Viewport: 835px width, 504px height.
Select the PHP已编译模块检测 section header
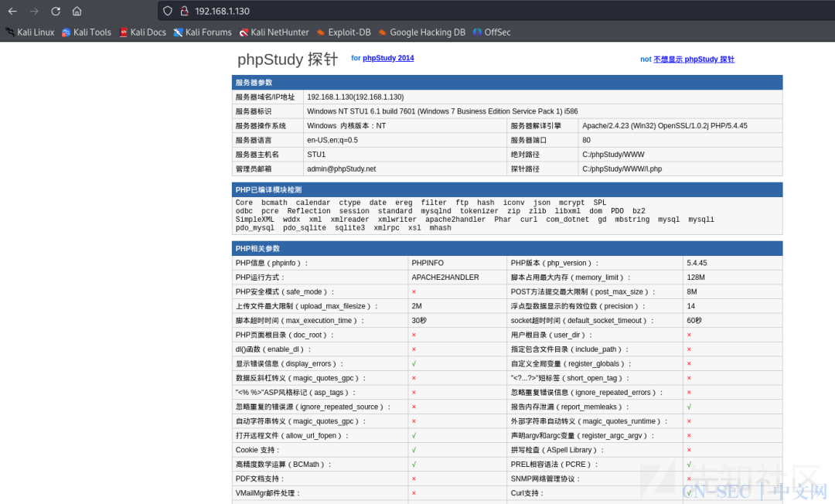pyautogui.click(x=507, y=190)
